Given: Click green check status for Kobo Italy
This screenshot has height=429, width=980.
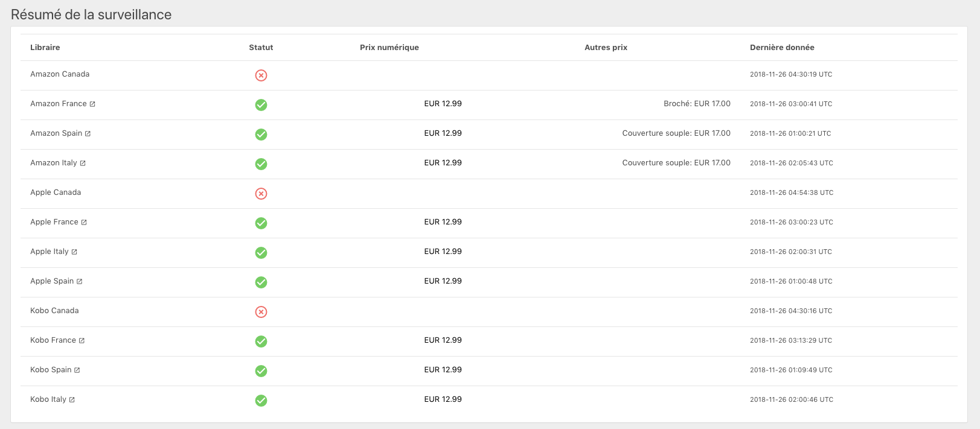Looking at the screenshot, I should pos(261,401).
